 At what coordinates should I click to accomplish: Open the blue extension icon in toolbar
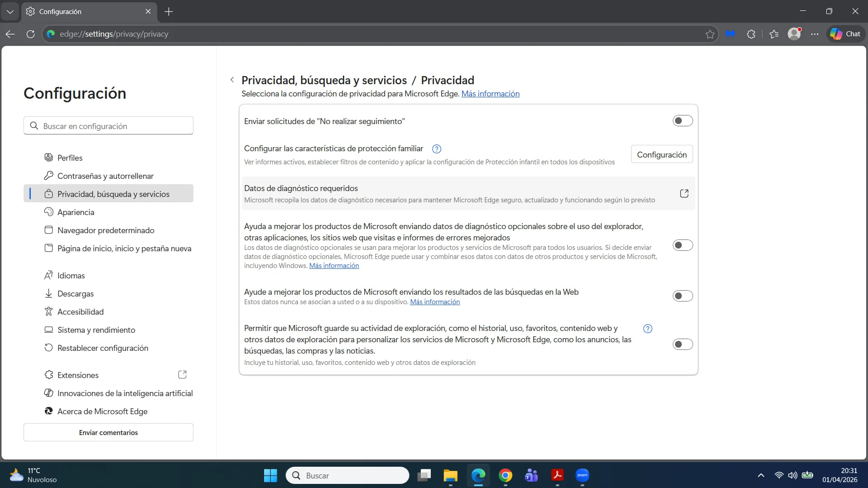[730, 34]
